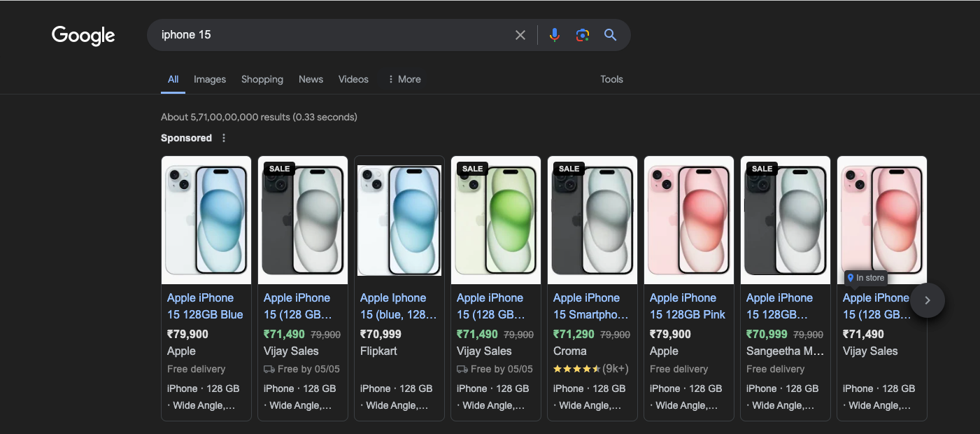Switch to the Shopping tab
Image resolution: width=980 pixels, height=434 pixels.
point(262,79)
